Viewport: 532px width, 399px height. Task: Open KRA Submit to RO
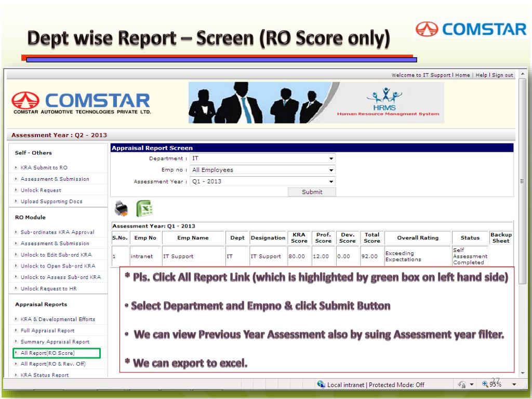coord(44,167)
